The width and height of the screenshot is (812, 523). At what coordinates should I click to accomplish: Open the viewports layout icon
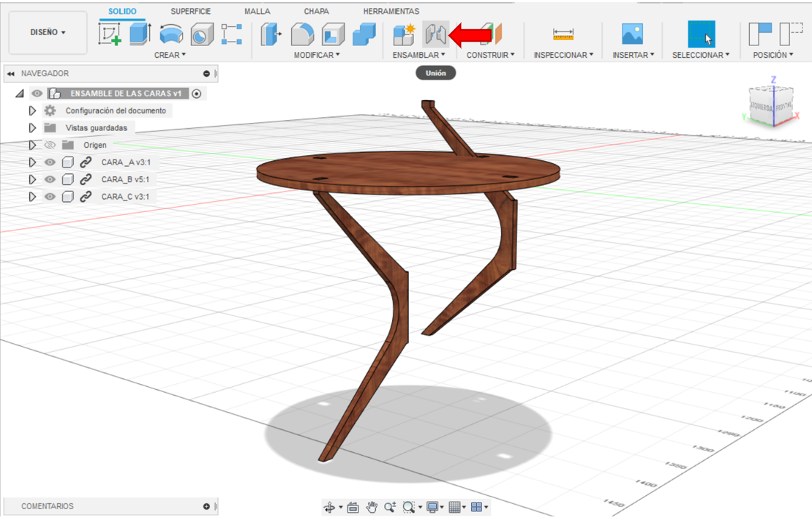(477, 508)
